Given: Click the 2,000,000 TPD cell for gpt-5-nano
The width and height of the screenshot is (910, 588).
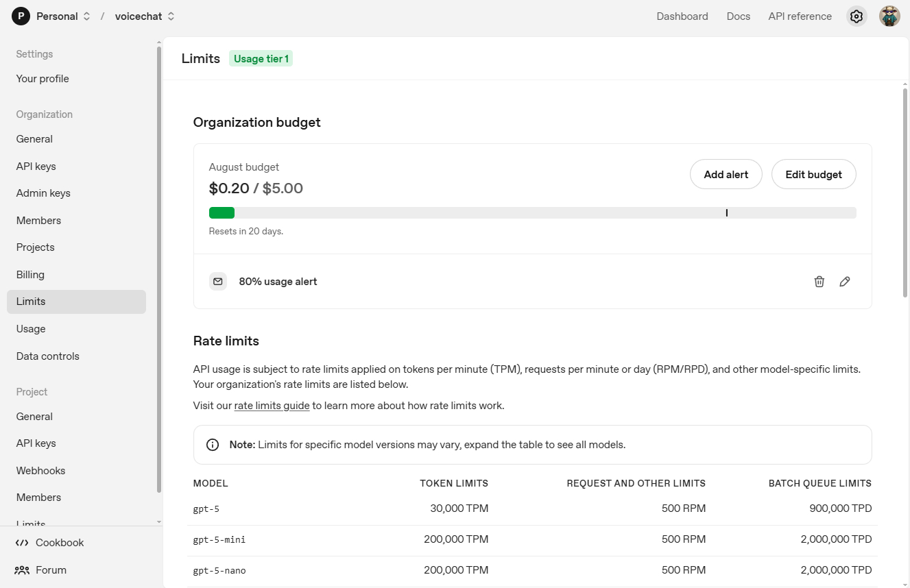Looking at the screenshot, I should pyautogui.click(x=836, y=570).
